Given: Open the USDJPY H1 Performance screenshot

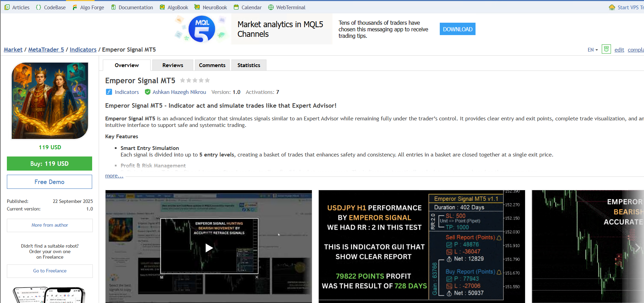Looking at the screenshot, I should [422, 247].
